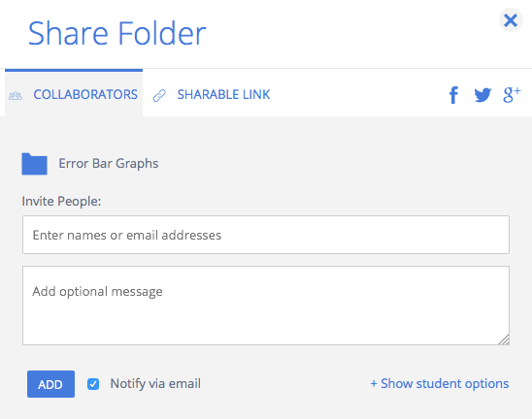Click the chain link icon beside Sharable Link

tap(159, 96)
